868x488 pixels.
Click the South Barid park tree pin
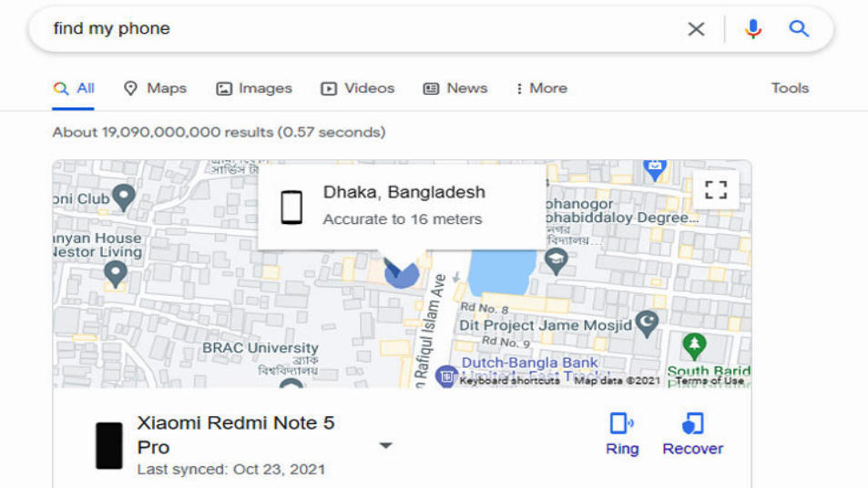[694, 346]
